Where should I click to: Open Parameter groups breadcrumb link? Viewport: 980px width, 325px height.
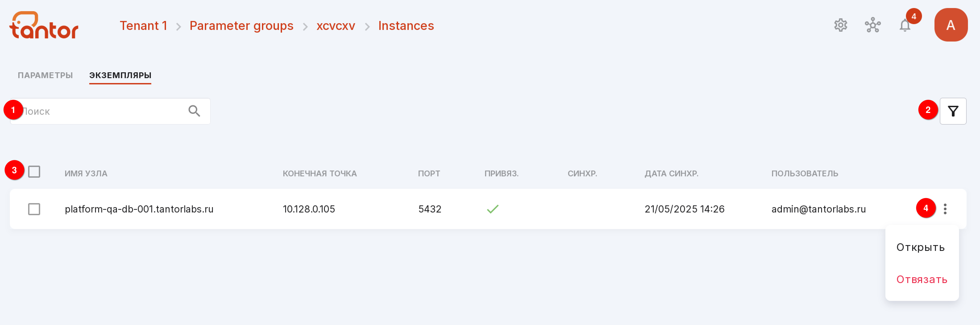pos(241,25)
